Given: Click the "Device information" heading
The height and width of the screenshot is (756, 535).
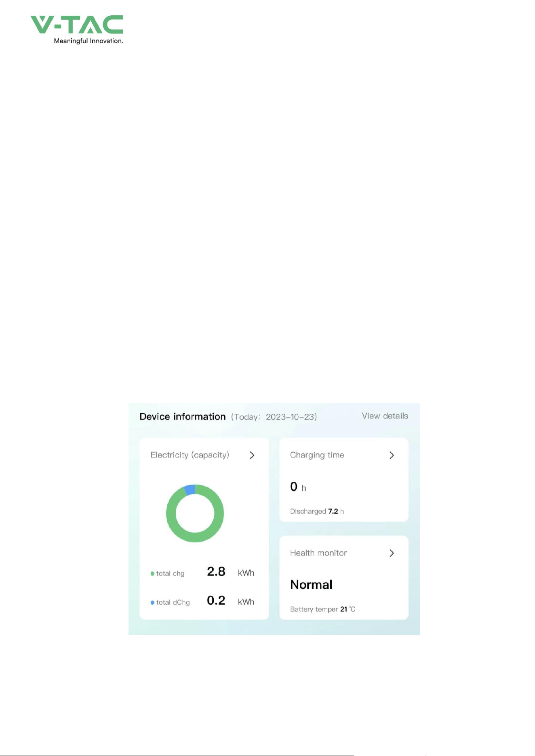Looking at the screenshot, I should coord(183,417).
